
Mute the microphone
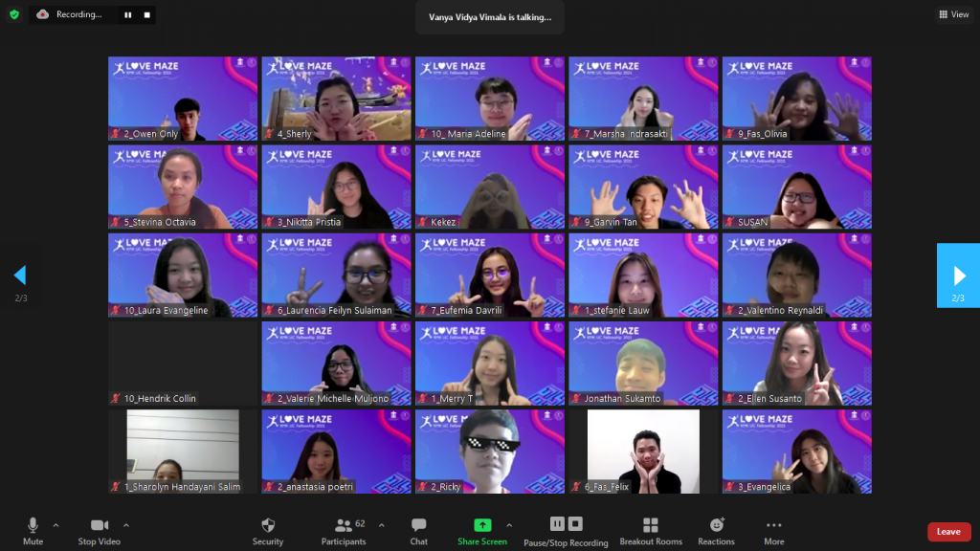tap(33, 531)
